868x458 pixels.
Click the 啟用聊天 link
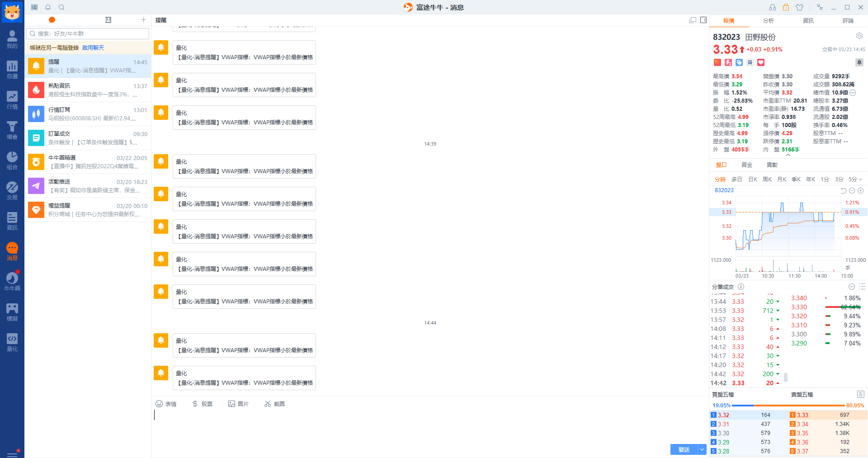point(93,48)
